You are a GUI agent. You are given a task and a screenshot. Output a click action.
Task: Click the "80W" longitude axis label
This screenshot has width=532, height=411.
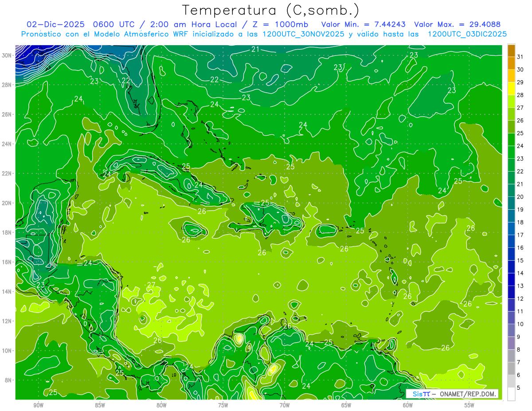pyautogui.click(x=161, y=405)
